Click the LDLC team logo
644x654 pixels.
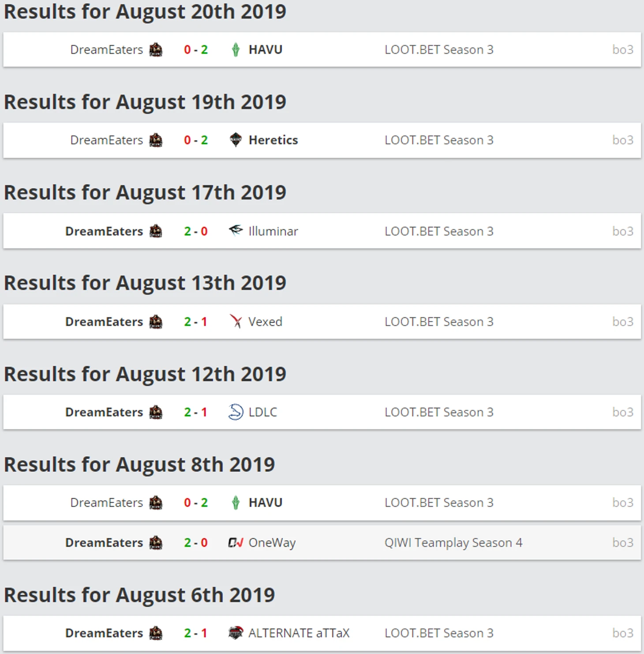(x=236, y=412)
